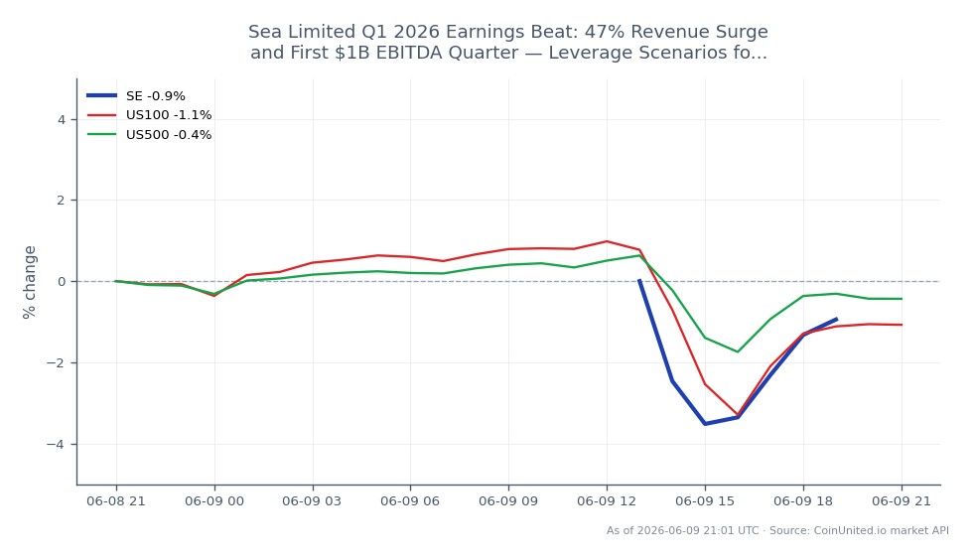Select the legend label 'US500 -0.4%'

pos(169,135)
